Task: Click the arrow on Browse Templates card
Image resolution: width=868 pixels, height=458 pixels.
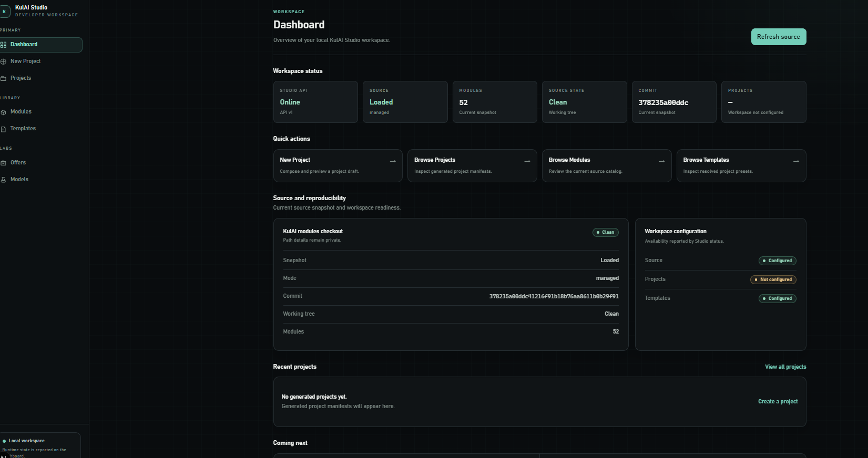Action: click(796, 161)
